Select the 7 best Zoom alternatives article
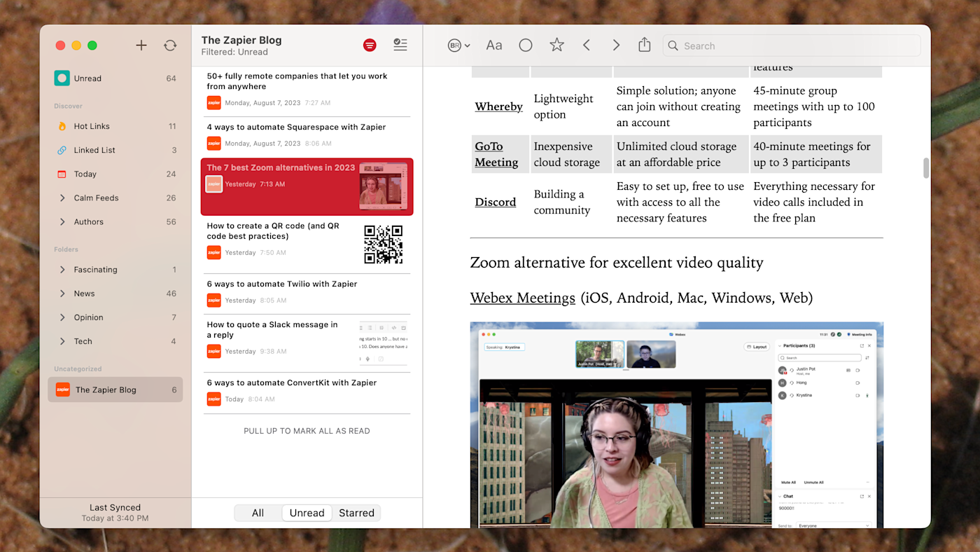The width and height of the screenshot is (980, 552). tap(307, 186)
